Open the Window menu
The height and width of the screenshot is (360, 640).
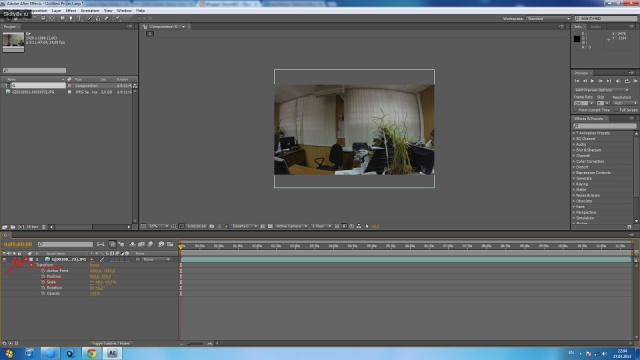coord(124,10)
